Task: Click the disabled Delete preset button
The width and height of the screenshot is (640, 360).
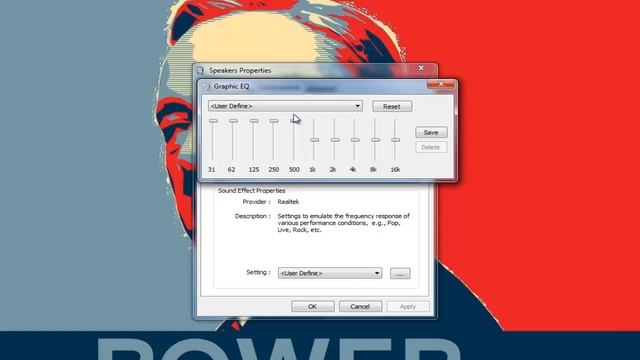Action: click(x=431, y=147)
